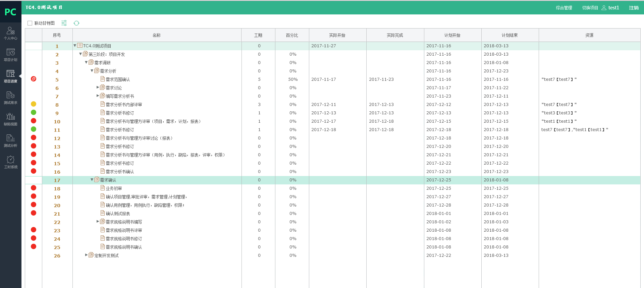Click the yellow status dot on row 8
The height and width of the screenshot is (288, 644).
coord(34,104)
